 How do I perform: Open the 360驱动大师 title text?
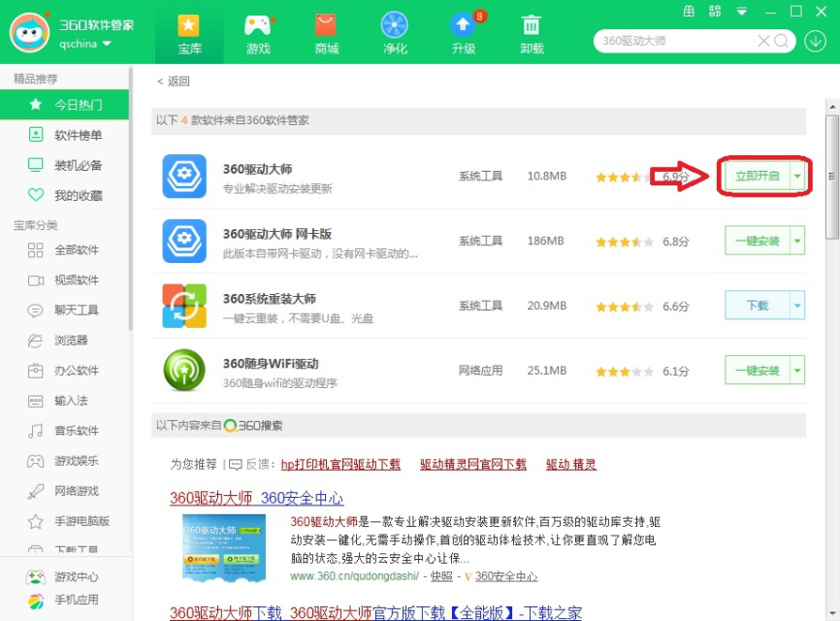[x=258, y=169]
